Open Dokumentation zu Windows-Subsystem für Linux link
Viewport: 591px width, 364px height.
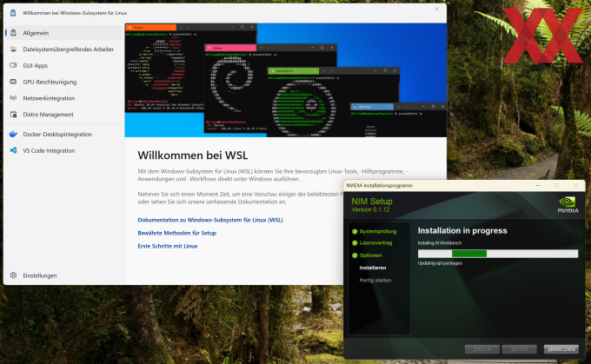point(210,220)
